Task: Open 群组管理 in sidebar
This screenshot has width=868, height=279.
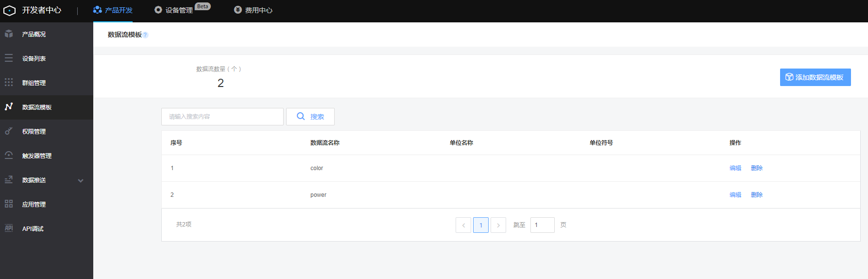Action: click(x=47, y=83)
